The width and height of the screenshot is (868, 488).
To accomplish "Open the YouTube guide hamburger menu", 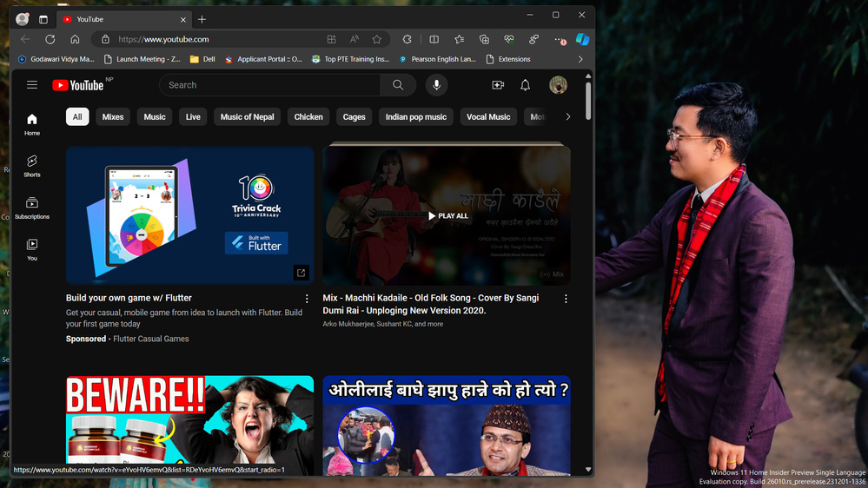I will tap(32, 84).
